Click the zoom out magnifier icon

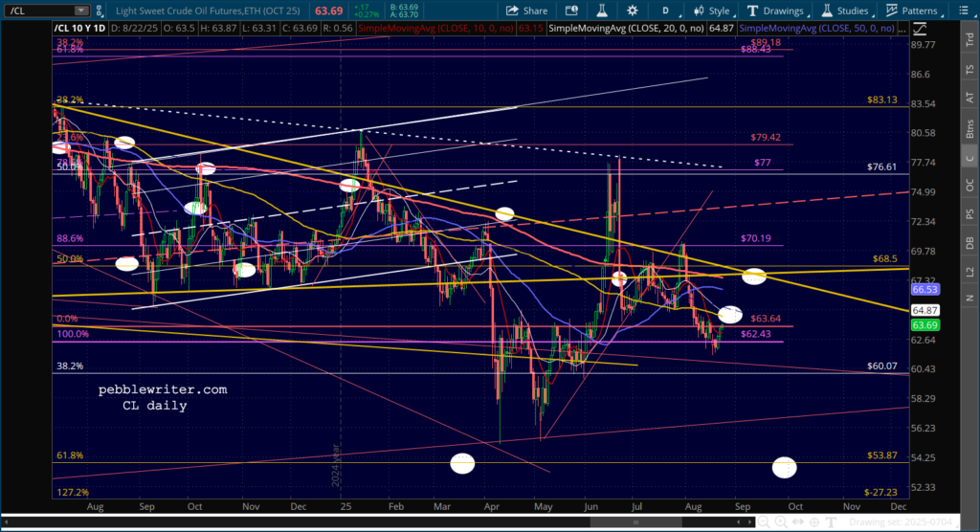(764, 522)
